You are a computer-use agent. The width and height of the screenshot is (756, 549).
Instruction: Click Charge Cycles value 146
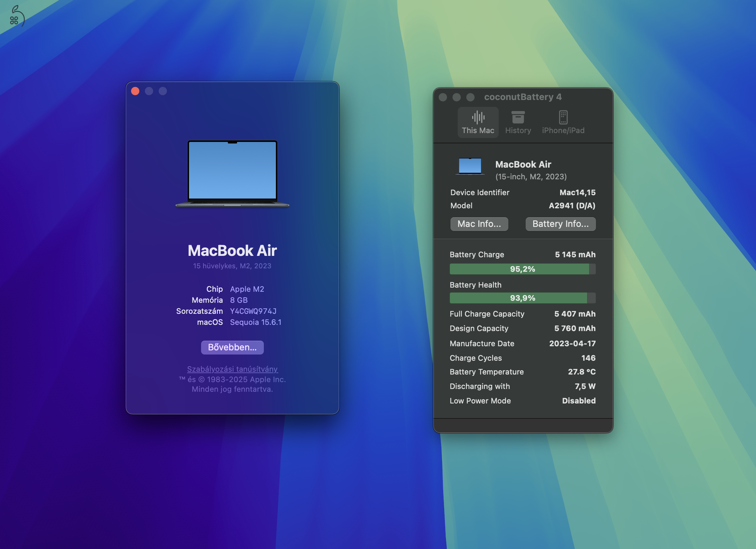(x=588, y=358)
